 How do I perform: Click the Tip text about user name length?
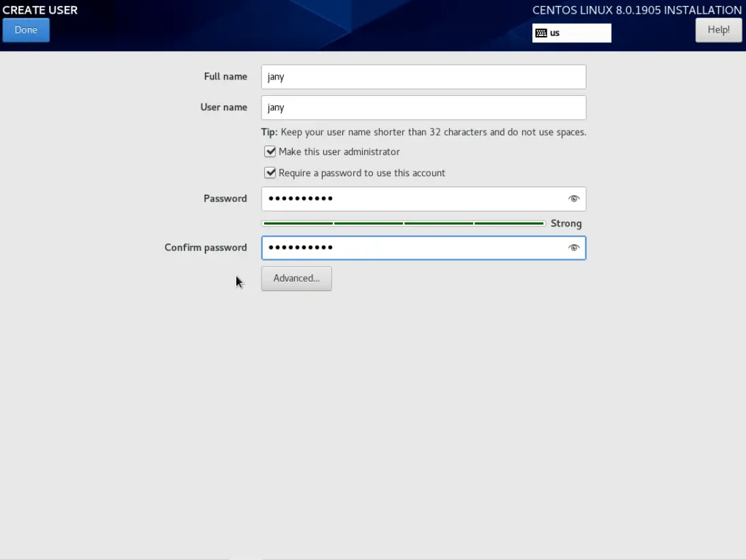423,132
